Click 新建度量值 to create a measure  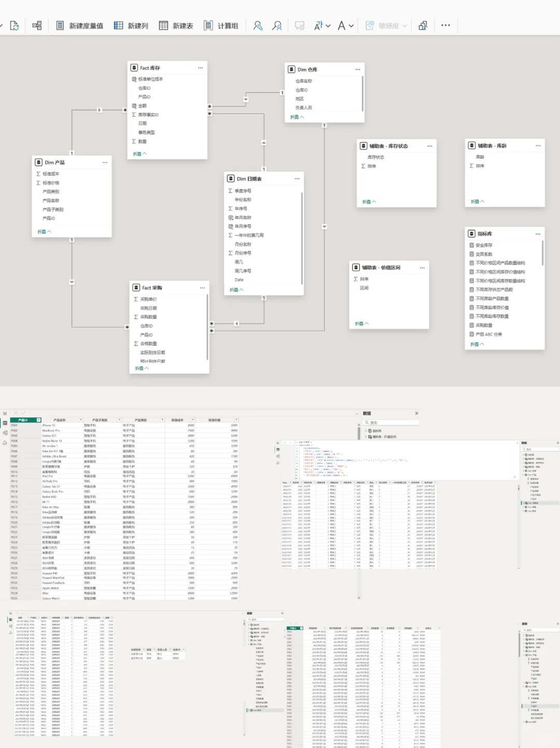(79, 25)
